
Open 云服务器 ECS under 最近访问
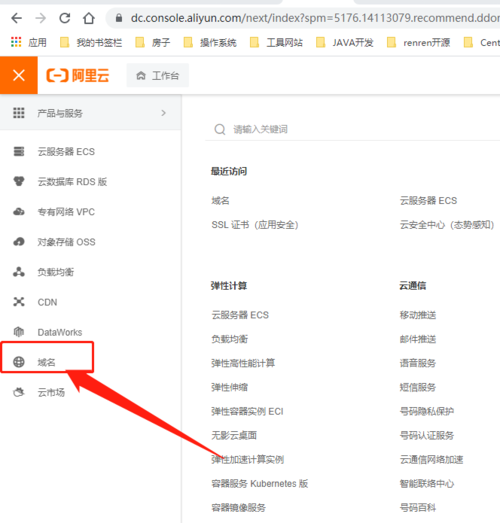(x=428, y=200)
